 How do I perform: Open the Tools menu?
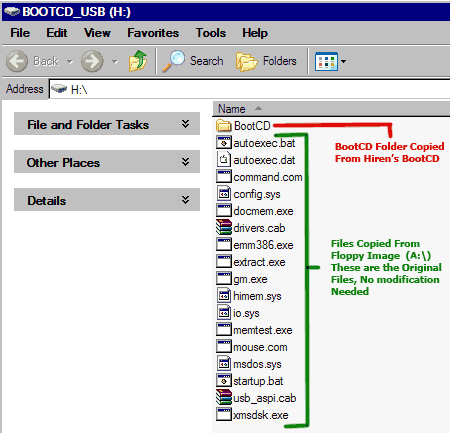(211, 33)
